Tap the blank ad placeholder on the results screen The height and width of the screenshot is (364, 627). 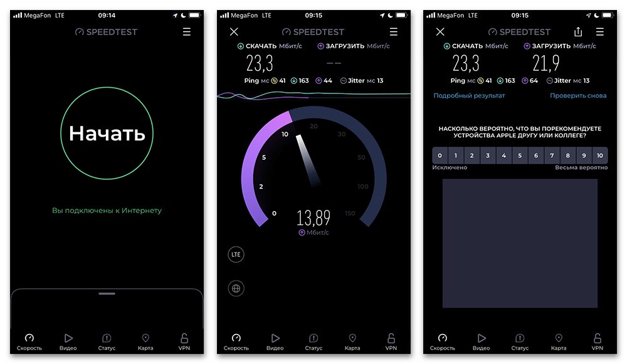(x=520, y=243)
